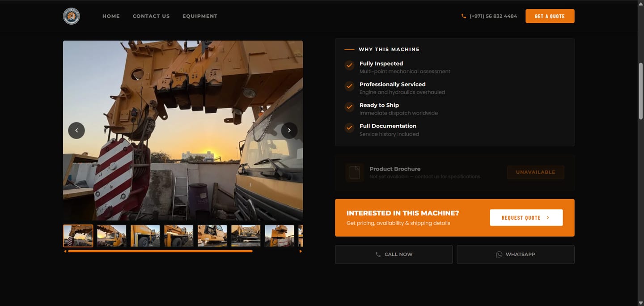The width and height of the screenshot is (644, 306).
Task: Click the checkmark icon beside Professionally Serviced
Action: 349,86
